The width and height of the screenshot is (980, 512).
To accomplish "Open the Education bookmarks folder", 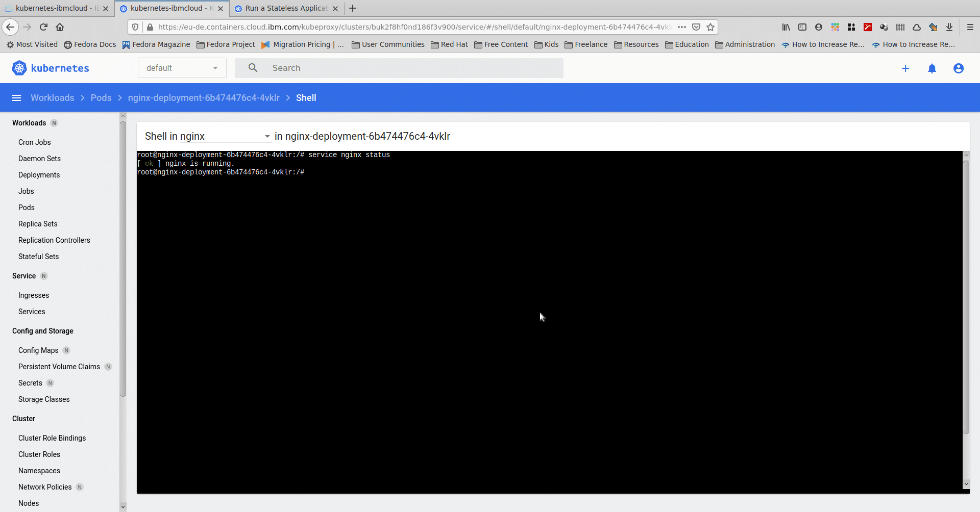I will point(687,44).
